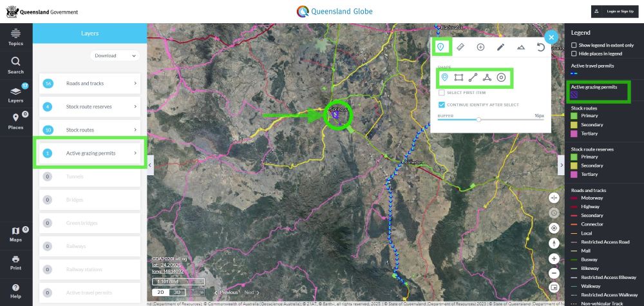Switch the map to 3D view
The width and height of the screenshot is (644, 306).
point(177,292)
